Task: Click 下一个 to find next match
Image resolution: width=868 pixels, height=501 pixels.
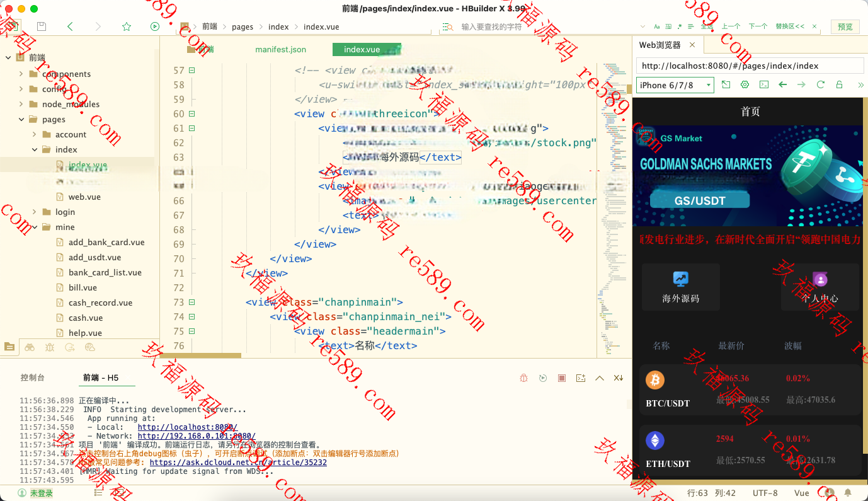Action: (758, 26)
